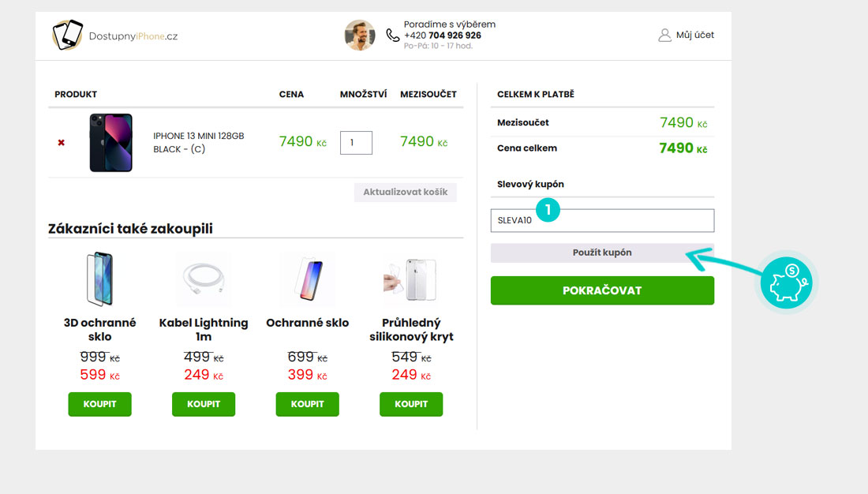868x494 pixels.
Task: Click the support advisor avatar photo
Action: [x=360, y=36]
